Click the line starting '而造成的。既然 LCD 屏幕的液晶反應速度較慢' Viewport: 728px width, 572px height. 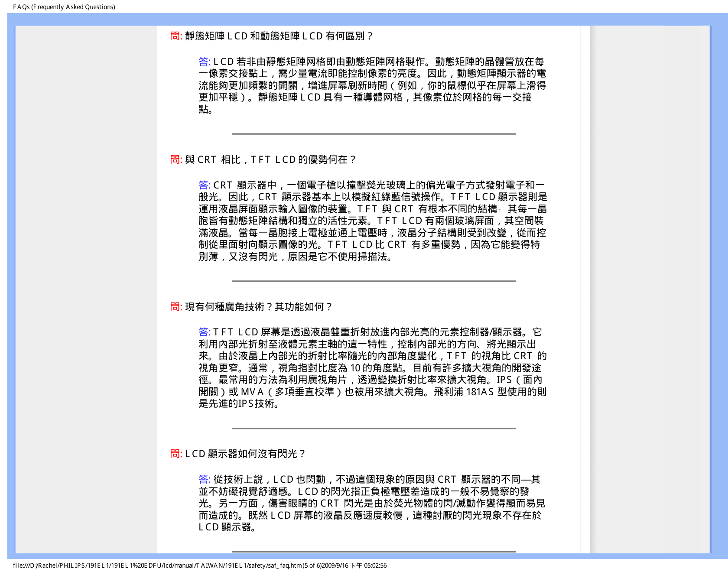point(370,515)
